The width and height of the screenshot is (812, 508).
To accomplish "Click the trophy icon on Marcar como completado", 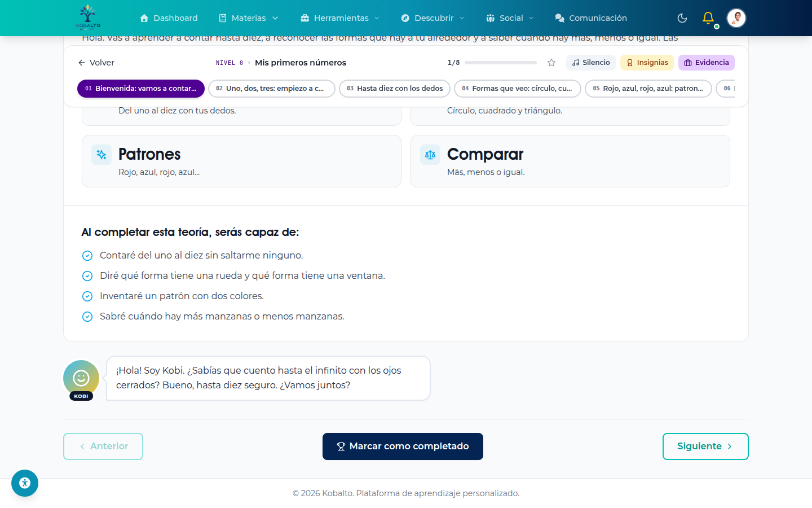I will pyautogui.click(x=341, y=446).
